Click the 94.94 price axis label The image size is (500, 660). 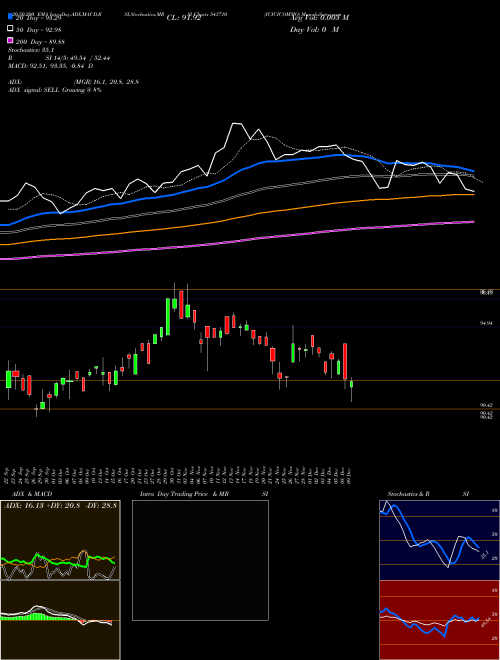pyautogui.click(x=486, y=323)
